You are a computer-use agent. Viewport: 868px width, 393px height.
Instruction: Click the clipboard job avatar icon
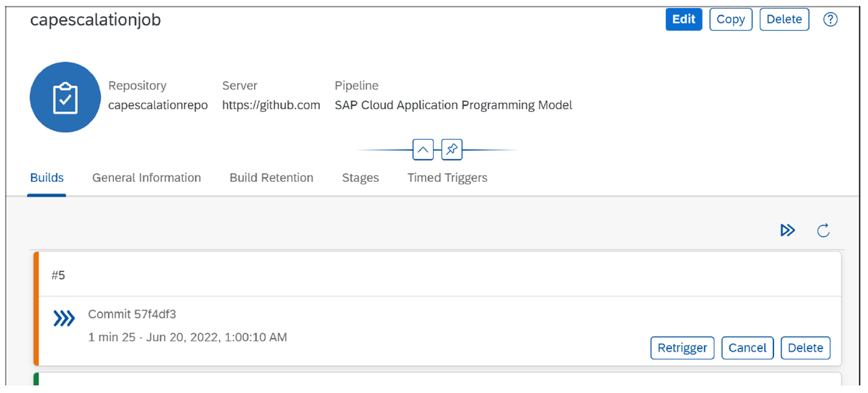pos(65,97)
